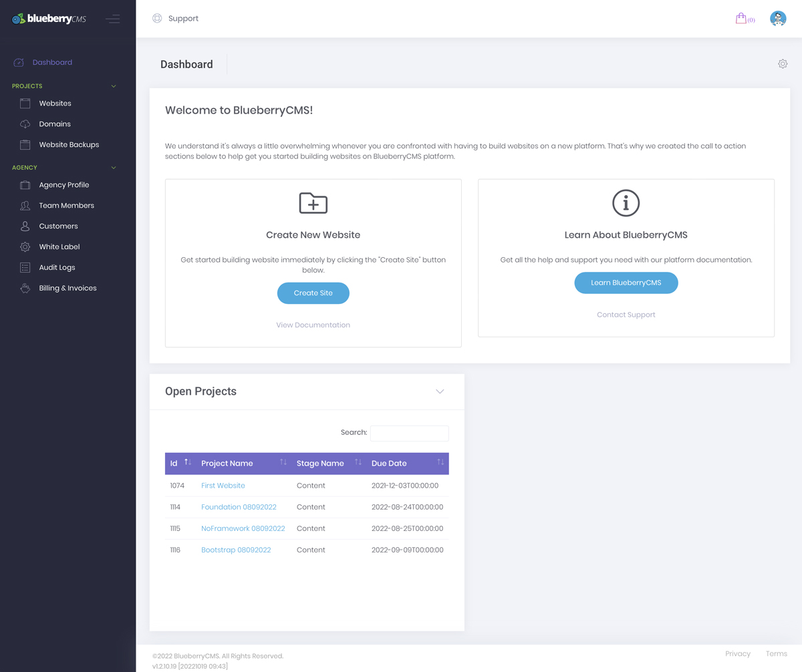Open Domains menu item

(55, 124)
